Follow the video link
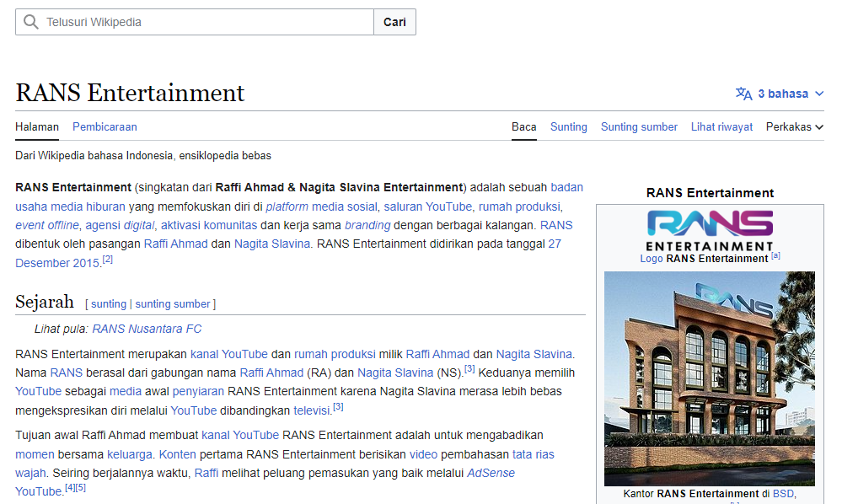The height and width of the screenshot is (504, 842). coord(423,454)
